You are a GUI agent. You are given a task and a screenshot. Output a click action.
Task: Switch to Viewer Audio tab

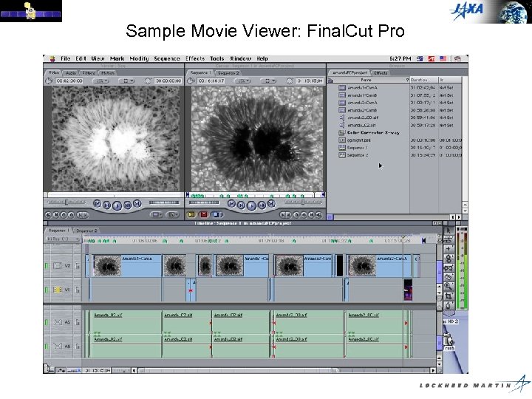71,73
